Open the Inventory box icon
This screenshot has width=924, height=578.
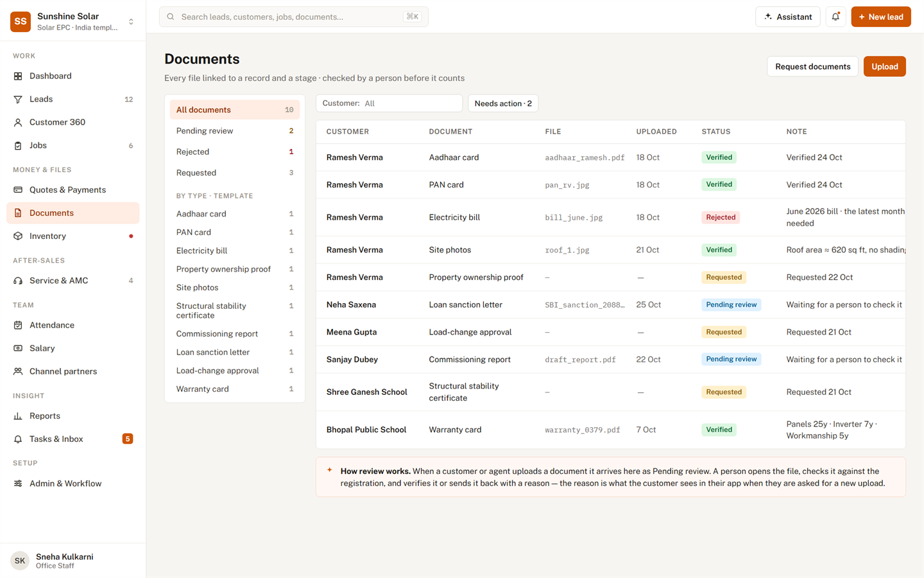18,236
